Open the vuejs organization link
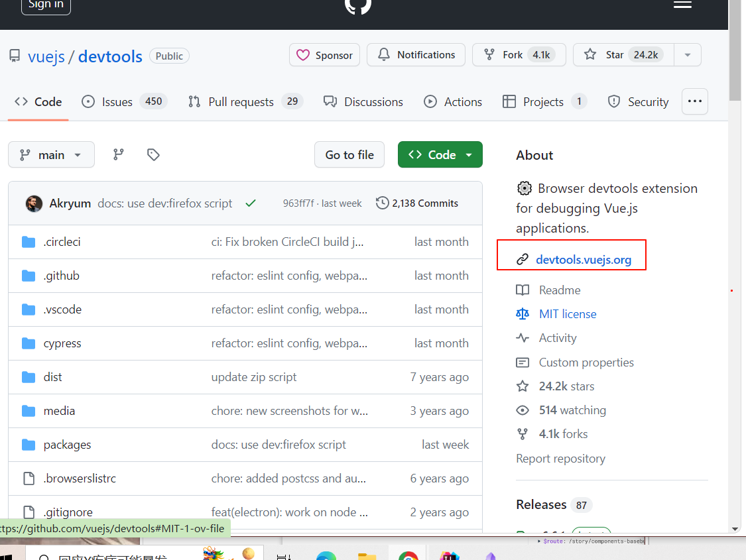Screen dimensions: 746x560 click(46, 56)
